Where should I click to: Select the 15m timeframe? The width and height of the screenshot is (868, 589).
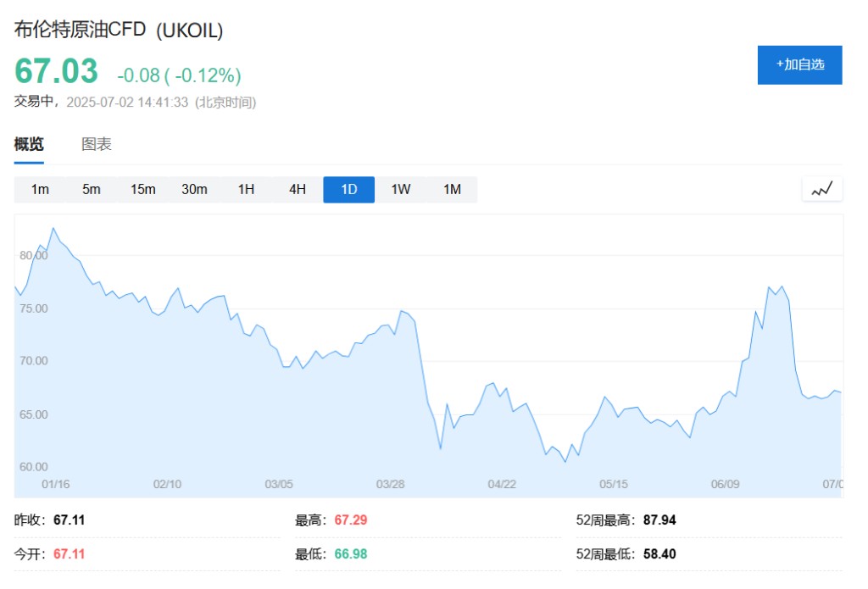pos(142,190)
